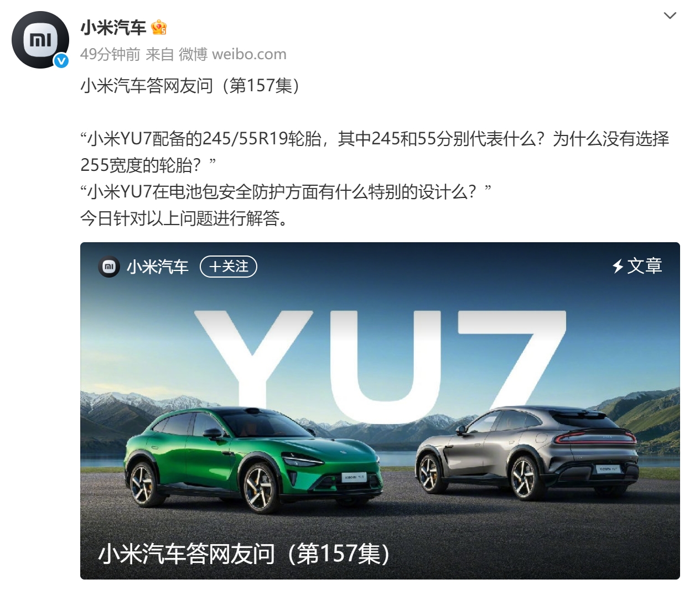Open the 微博 weibo.com source link
The height and width of the screenshot is (600, 700).
pyautogui.click(x=232, y=54)
